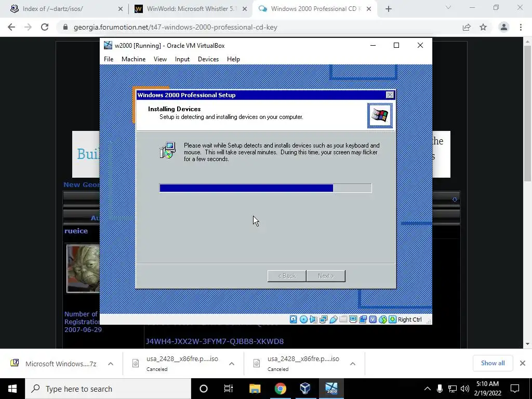Click the VirtualBox optical disc icon
The image size is (532, 399).
click(x=303, y=320)
